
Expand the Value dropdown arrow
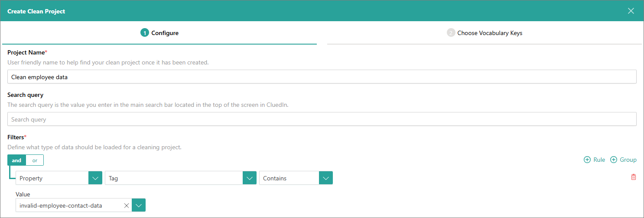coord(139,205)
